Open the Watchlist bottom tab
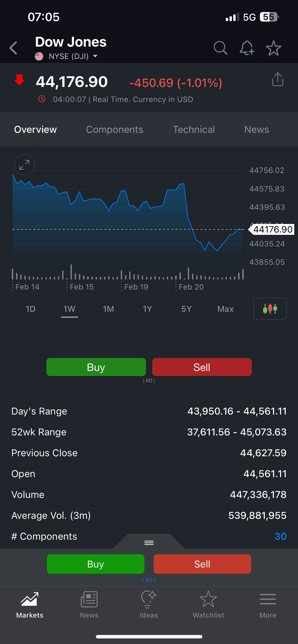Image resolution: width=298 pixels, height=644 pixels. [x=208, y=604]
